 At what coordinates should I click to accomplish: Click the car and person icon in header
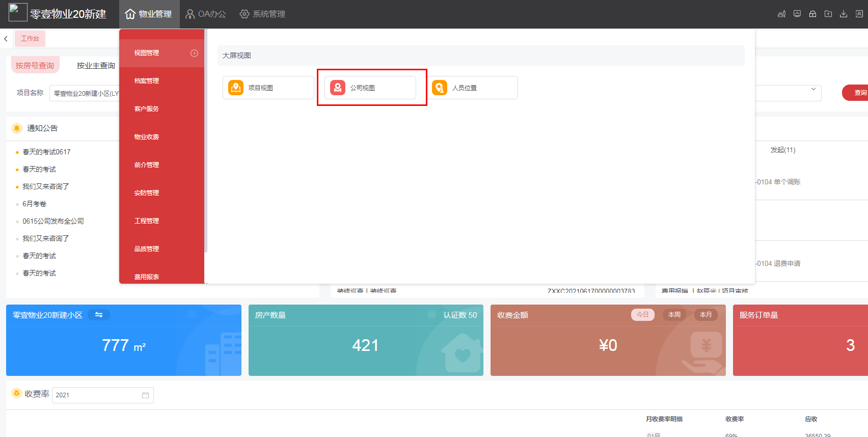781,14
